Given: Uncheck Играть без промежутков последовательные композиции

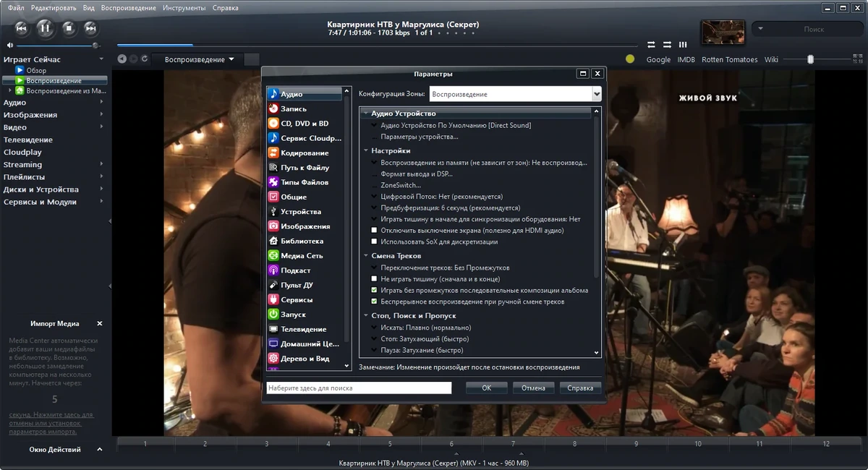Looking at the screenshot, I should click(x=374, y=290).
